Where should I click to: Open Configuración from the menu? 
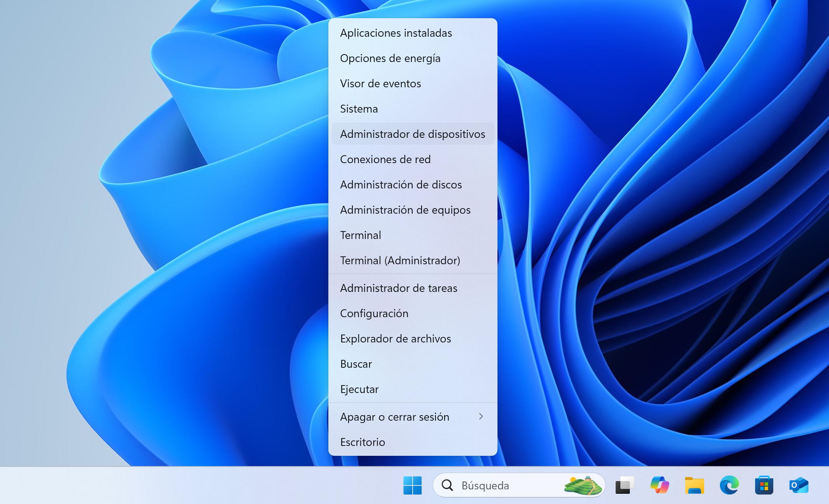point(413,313)
